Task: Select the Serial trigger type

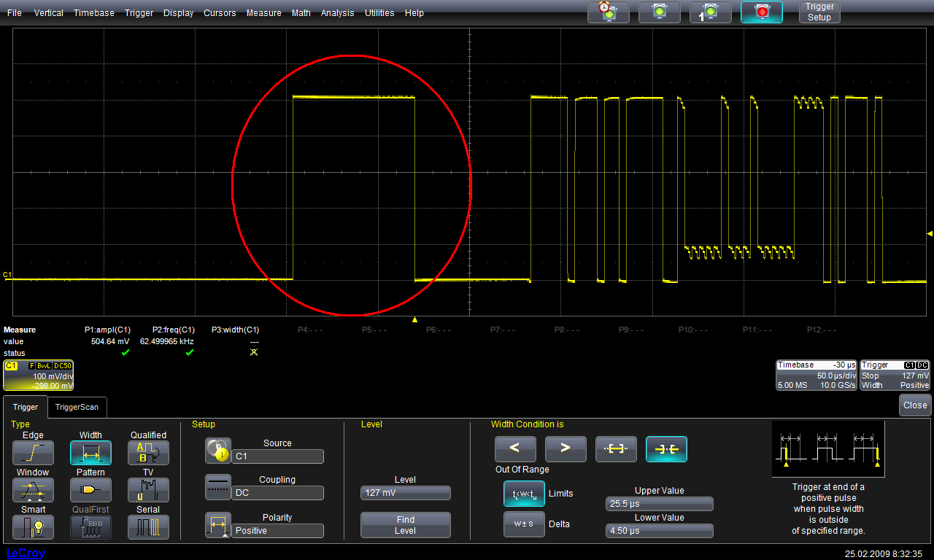Action: point(148,526)
